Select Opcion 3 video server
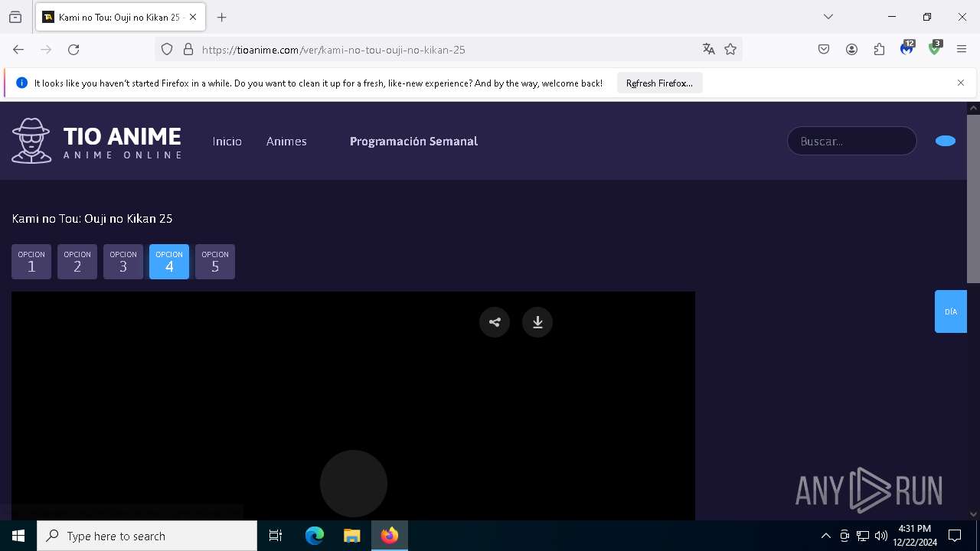The width and height of the screenshot is (980, 551). tap(123, 262)
